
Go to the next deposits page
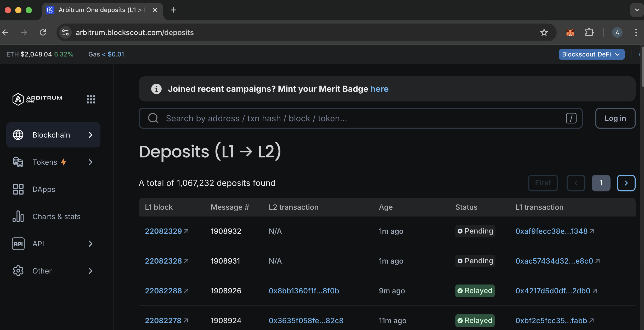pos(626,183)
